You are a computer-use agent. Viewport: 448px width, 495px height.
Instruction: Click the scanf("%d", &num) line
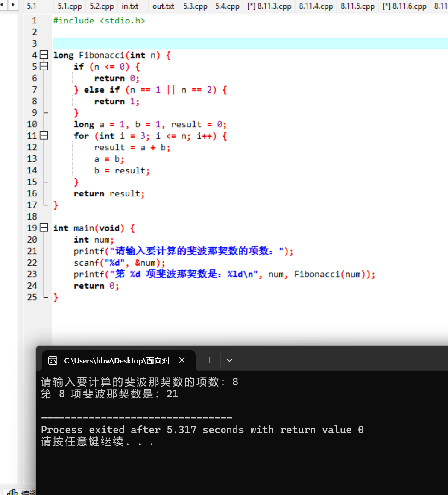(119, 263)
